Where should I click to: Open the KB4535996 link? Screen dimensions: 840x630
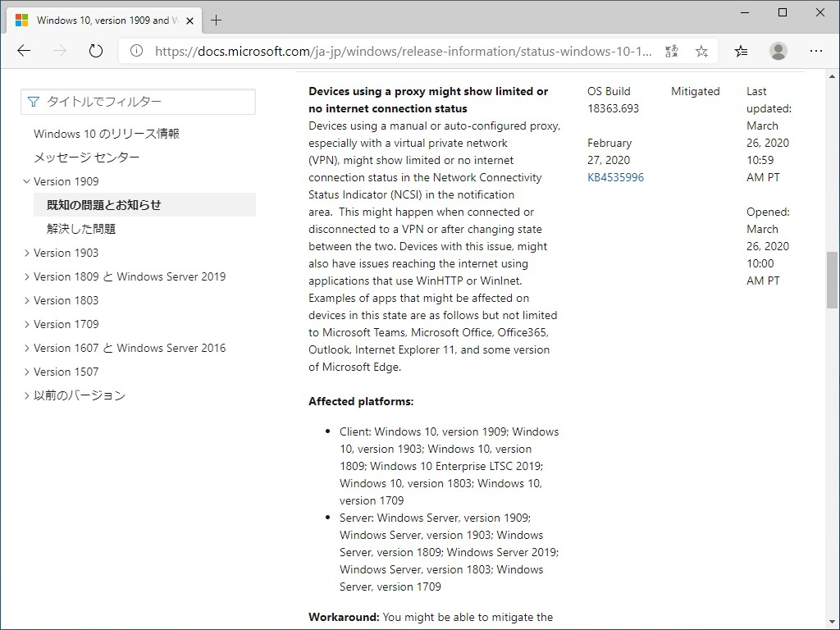point(616,177)
